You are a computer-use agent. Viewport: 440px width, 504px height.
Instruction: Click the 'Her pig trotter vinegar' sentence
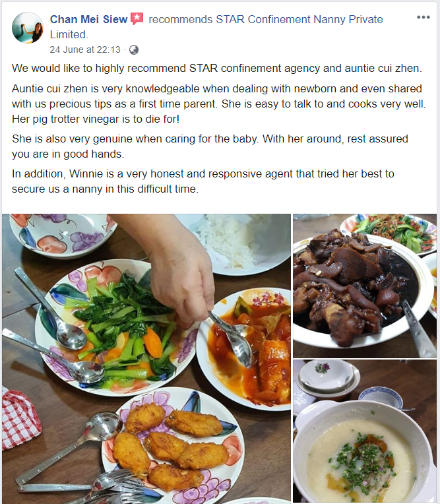tap(96, 119)
